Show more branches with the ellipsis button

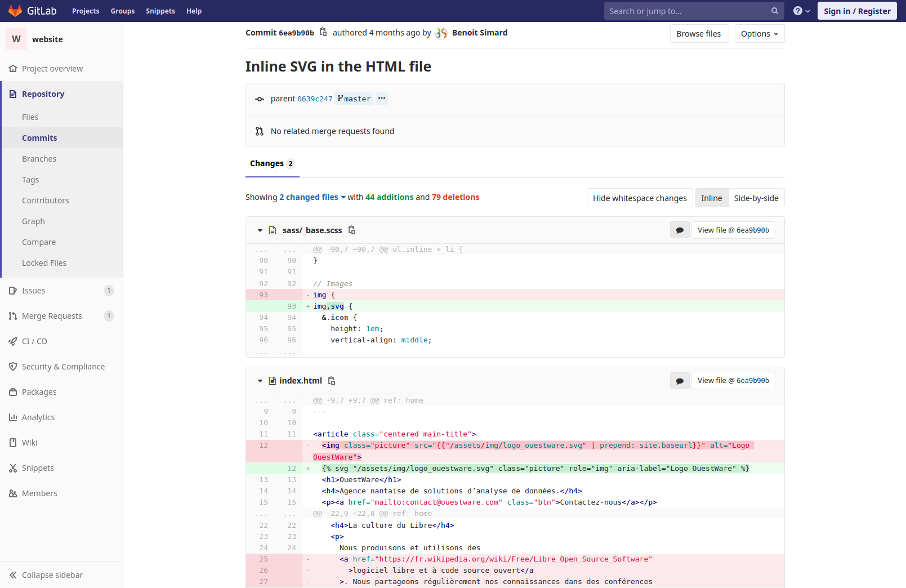point(382,99)
